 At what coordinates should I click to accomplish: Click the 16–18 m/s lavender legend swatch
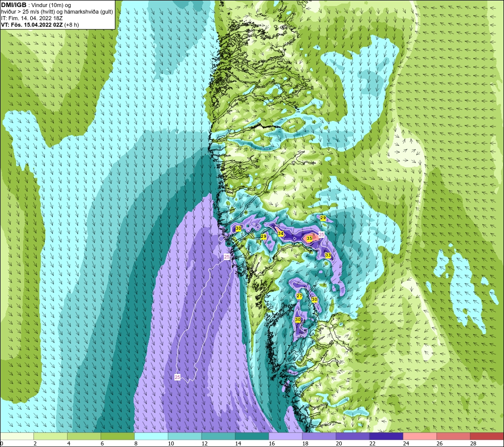click(x=285, y=436)
